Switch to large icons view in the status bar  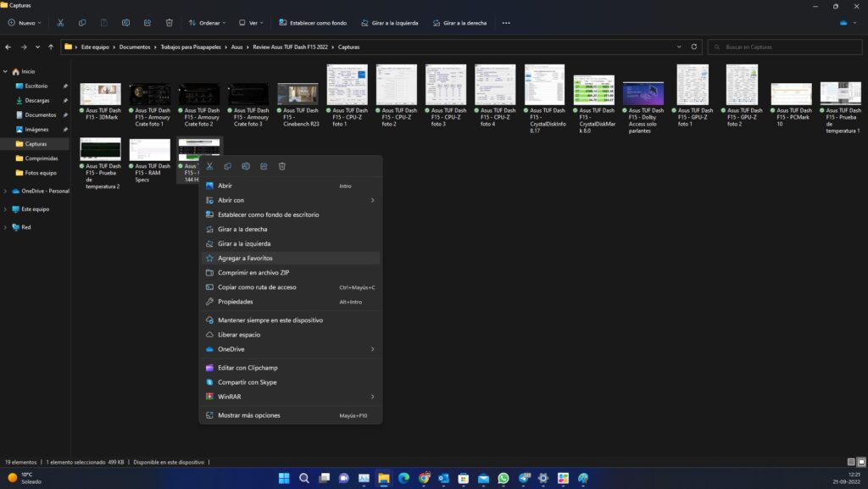[860, 462]
